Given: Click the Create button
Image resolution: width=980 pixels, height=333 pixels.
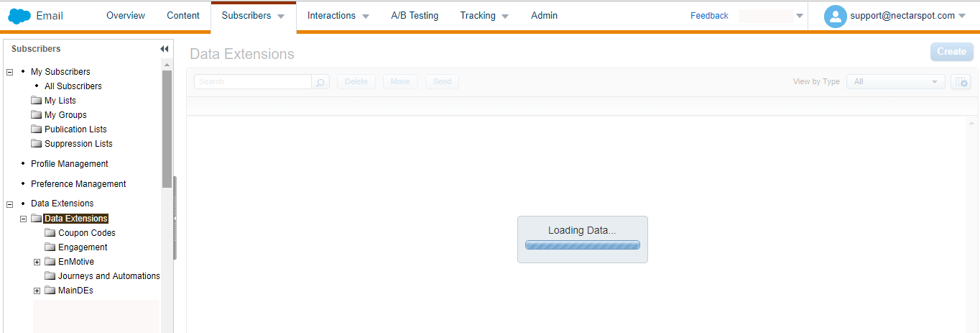Looking at the screenshot, I should click(951, 52).
